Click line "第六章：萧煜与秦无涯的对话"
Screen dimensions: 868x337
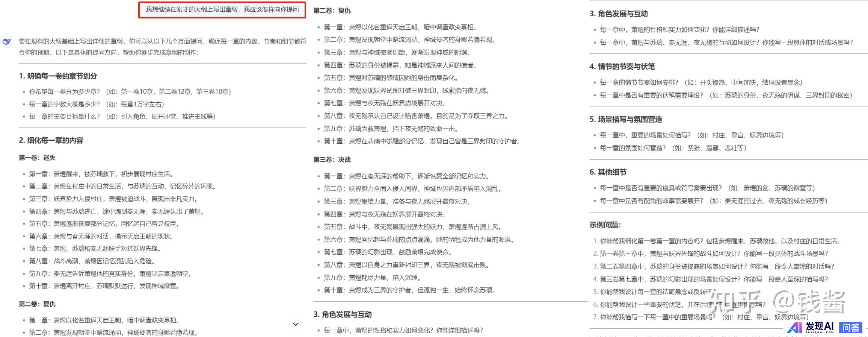coord(101,236)
